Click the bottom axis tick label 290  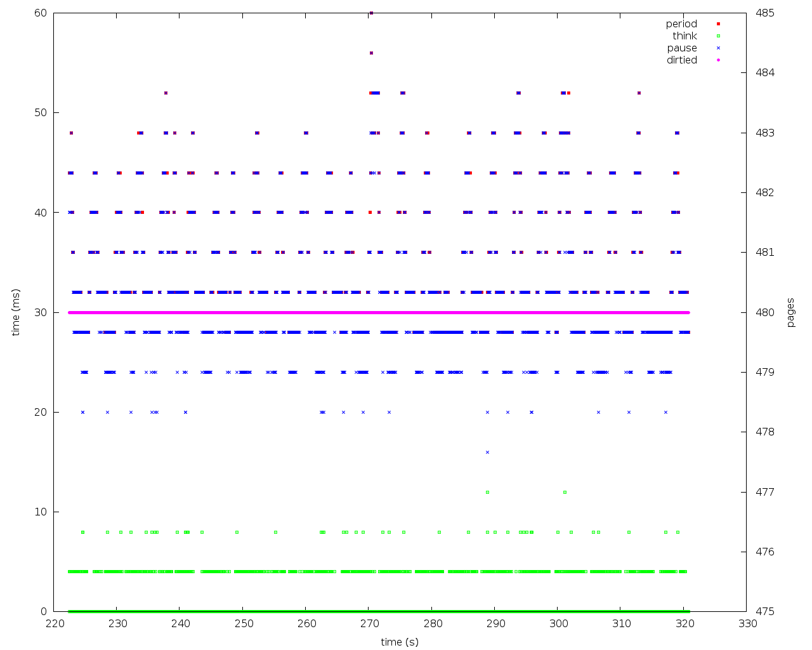pyautogui.click(x=495, y=623)
